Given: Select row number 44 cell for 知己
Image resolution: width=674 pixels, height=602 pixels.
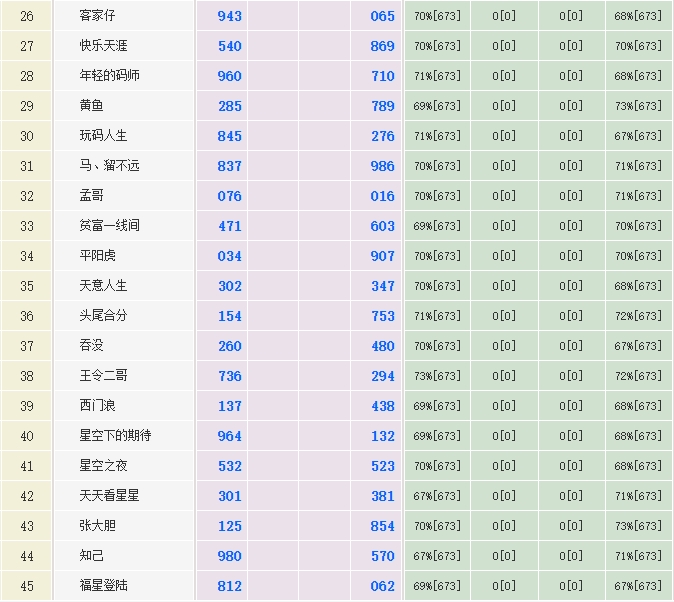Looking at the screenshot, I should [x=27, y=556].
